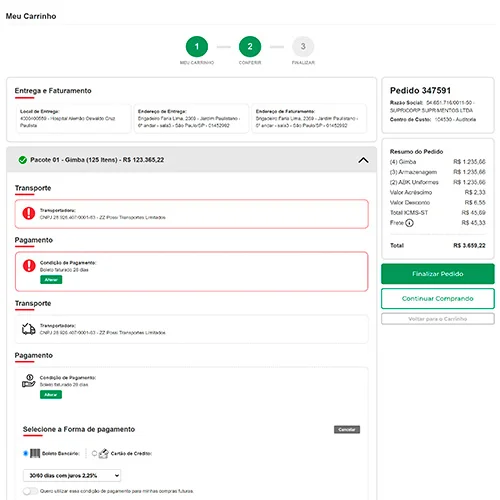500x500 pixels.
Task: Click the Finalizar Pedido button
Action: point(438,274)
